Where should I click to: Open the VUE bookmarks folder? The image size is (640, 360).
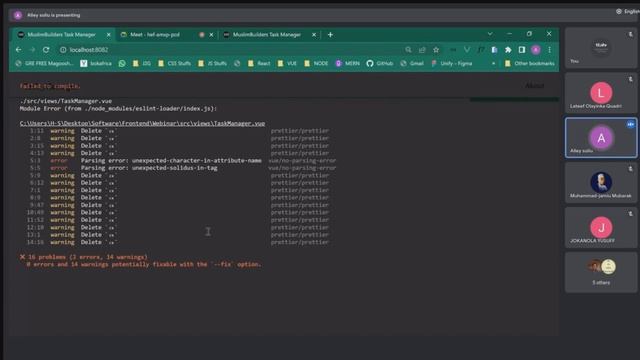tap(287, 64)
